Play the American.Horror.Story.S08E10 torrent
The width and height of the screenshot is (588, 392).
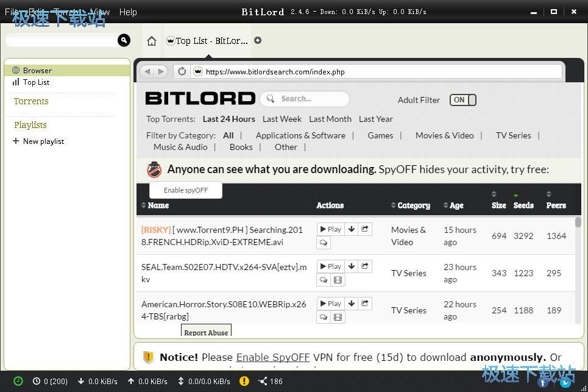click(331, 304)
